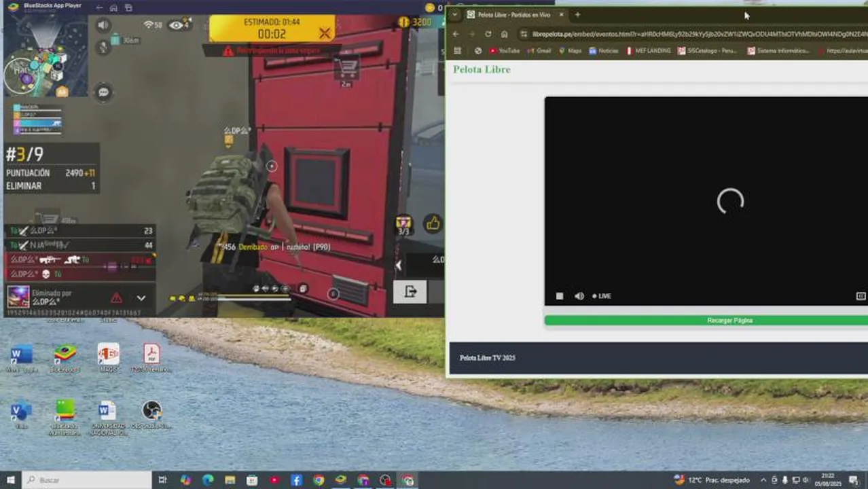Open the report warning triangle icon

tap(117, 297)
